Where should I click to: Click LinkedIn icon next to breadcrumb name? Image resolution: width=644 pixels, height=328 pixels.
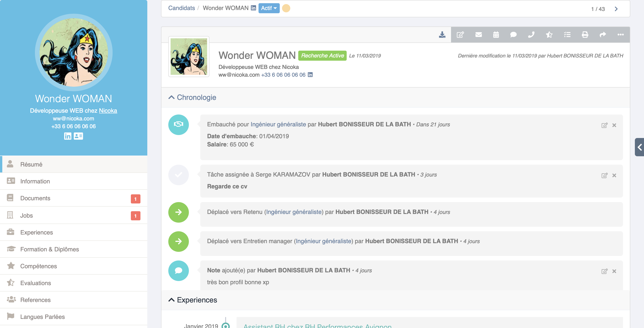tap(253, 8)
